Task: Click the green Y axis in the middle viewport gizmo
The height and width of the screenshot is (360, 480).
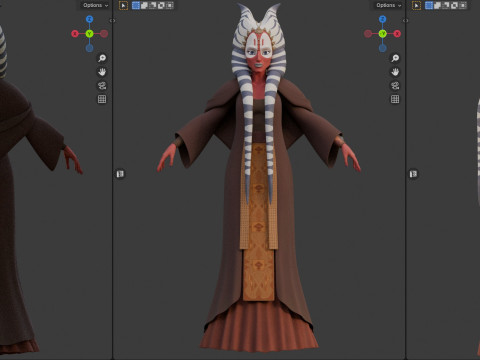Action: click(x=383, y=34)
